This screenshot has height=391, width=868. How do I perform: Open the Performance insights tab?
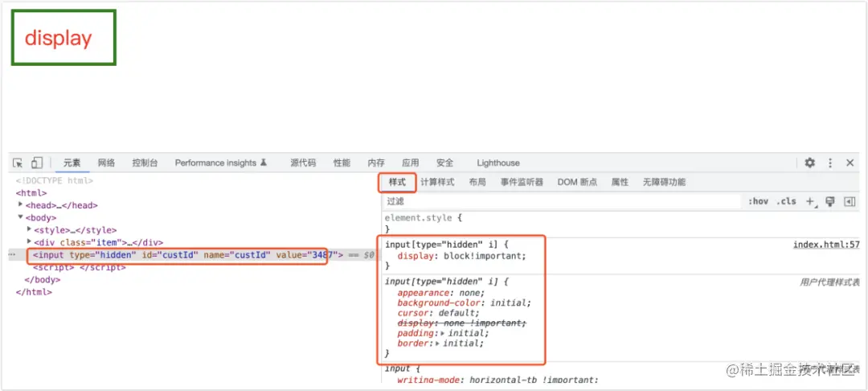[x=221, y=163]
